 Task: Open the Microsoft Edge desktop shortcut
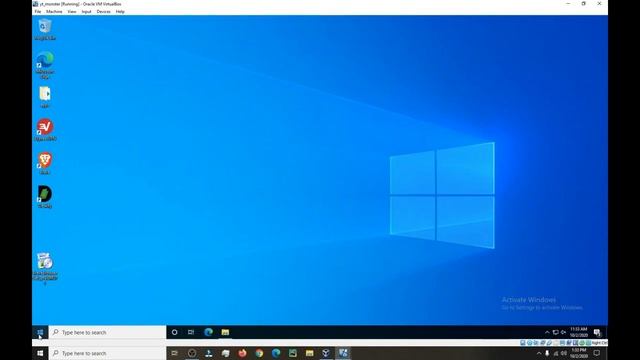pyautogui.click(x=45, y=64)
